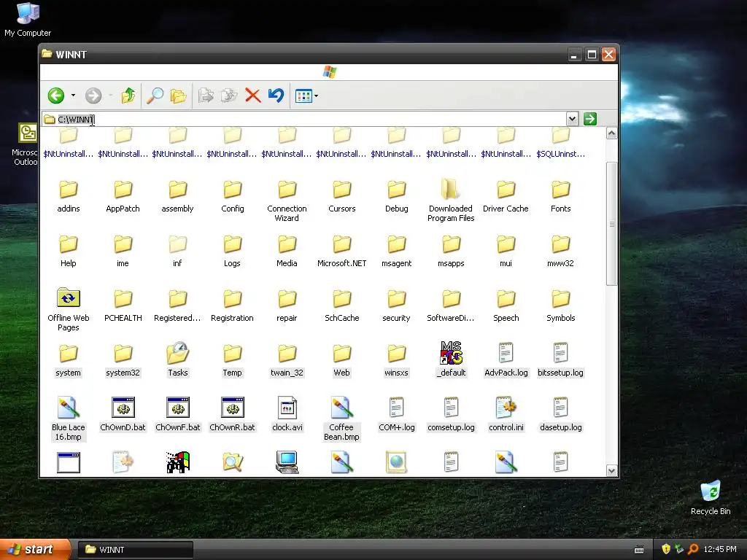
Task: Open My Computer desktop icon
Action: click(28, 19)
